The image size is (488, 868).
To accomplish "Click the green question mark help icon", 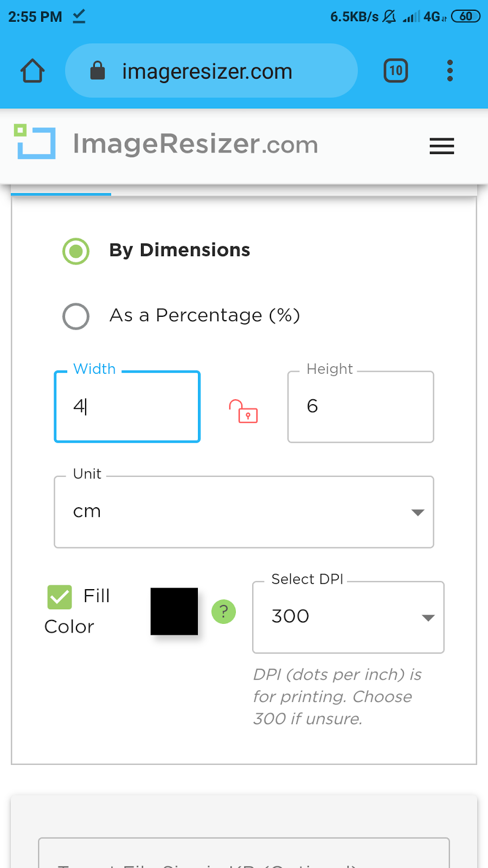I will coord(223,612).
